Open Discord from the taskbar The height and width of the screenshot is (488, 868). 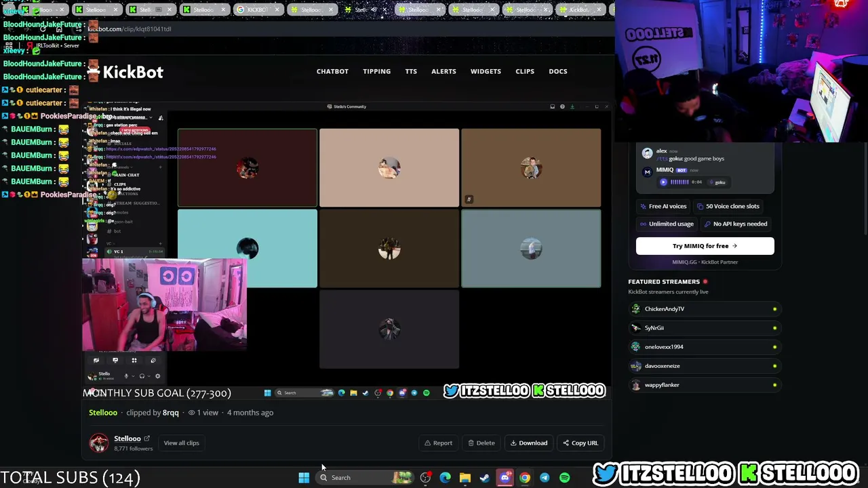click(505, 478)
